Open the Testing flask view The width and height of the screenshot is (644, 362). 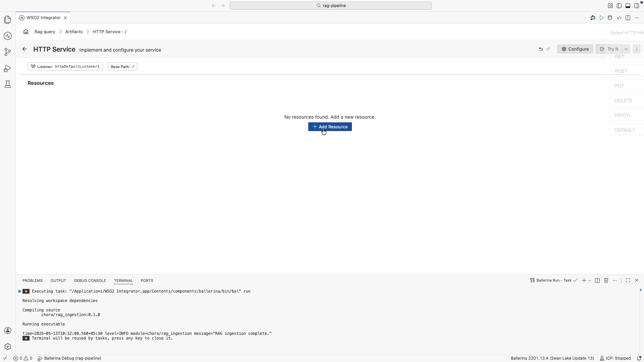click(x=7, y=84)
